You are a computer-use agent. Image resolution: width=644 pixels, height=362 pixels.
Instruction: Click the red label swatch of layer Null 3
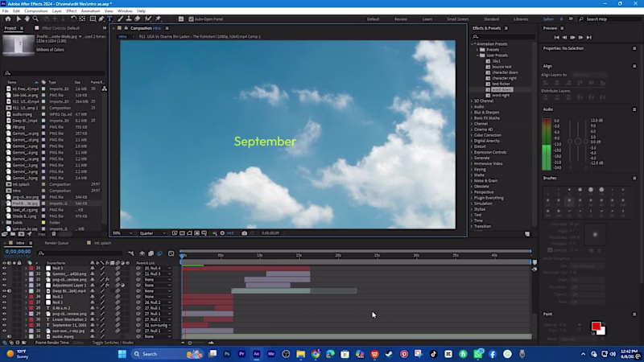[x=31, y=268]
